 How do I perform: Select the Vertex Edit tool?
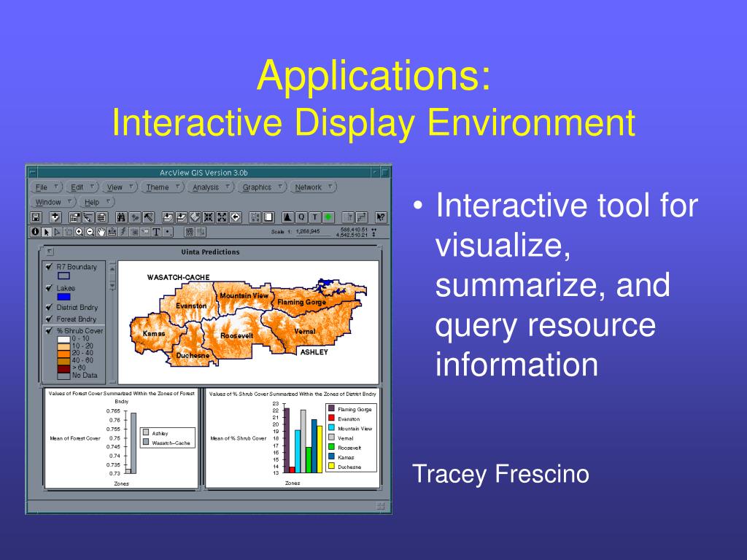point(58,232)
